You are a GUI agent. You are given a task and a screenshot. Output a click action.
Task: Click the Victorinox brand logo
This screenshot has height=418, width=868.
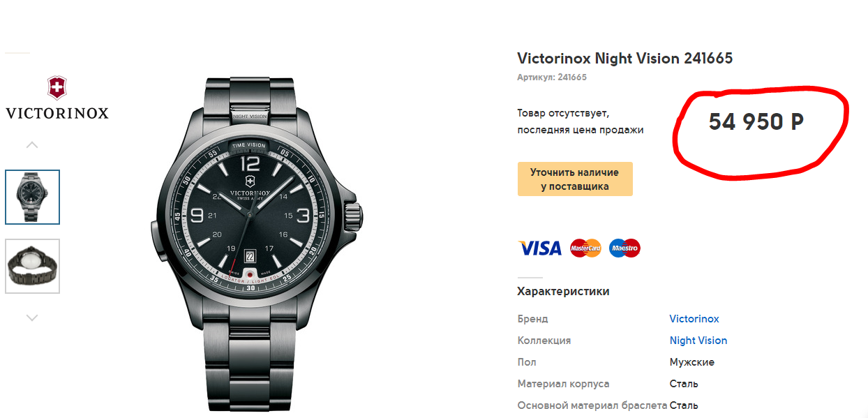(x=57, y=98)
